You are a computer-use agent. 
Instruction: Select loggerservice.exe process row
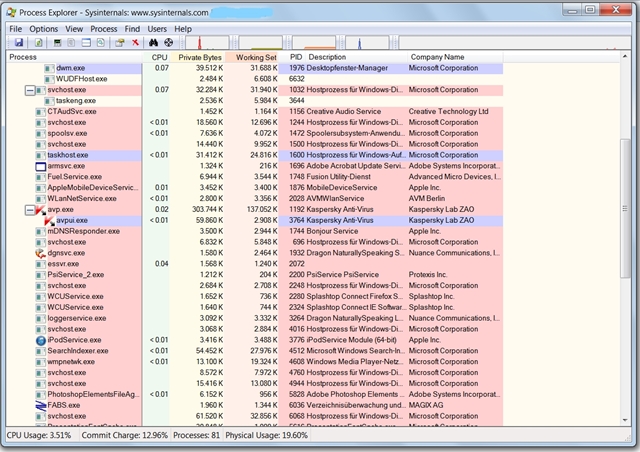tap(255, 318)
